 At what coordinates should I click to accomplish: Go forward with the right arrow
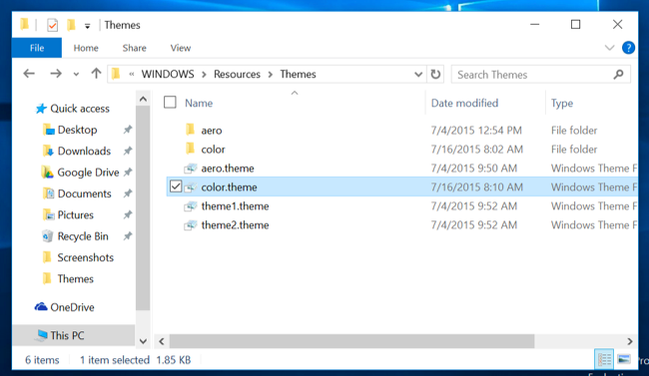[x=55, y=74]
